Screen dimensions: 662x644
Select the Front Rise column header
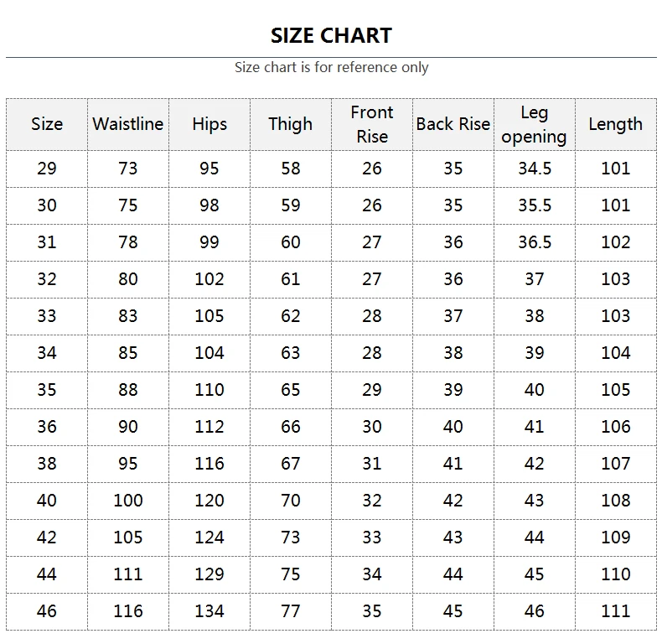(371, 124)
